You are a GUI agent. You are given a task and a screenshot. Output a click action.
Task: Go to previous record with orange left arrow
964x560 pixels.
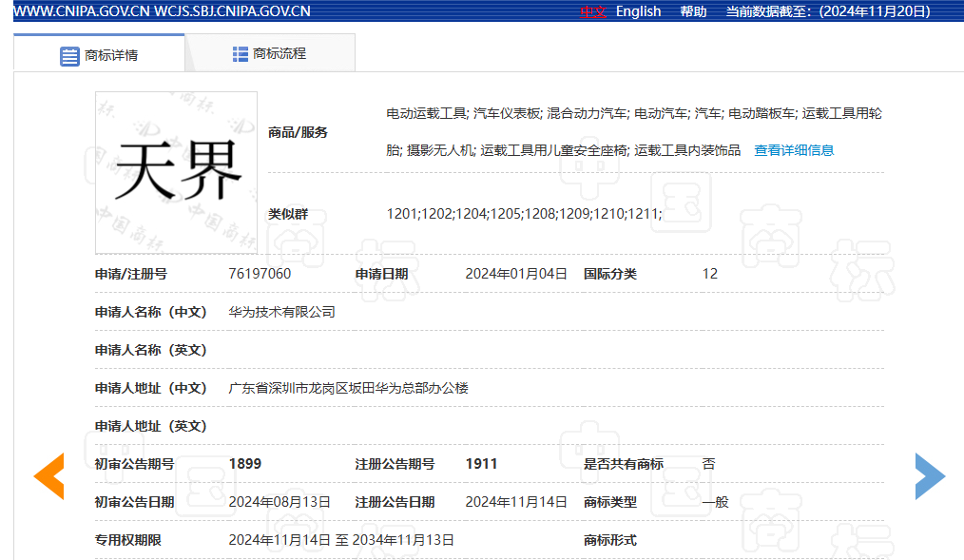[x=48, y=475]
